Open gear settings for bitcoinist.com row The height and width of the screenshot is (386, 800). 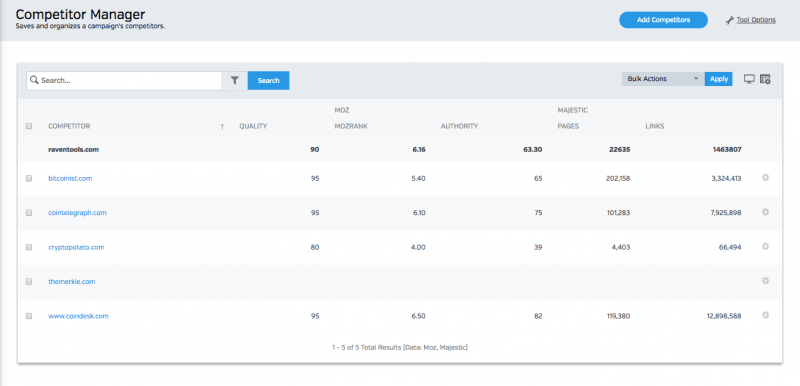(765, 177)
